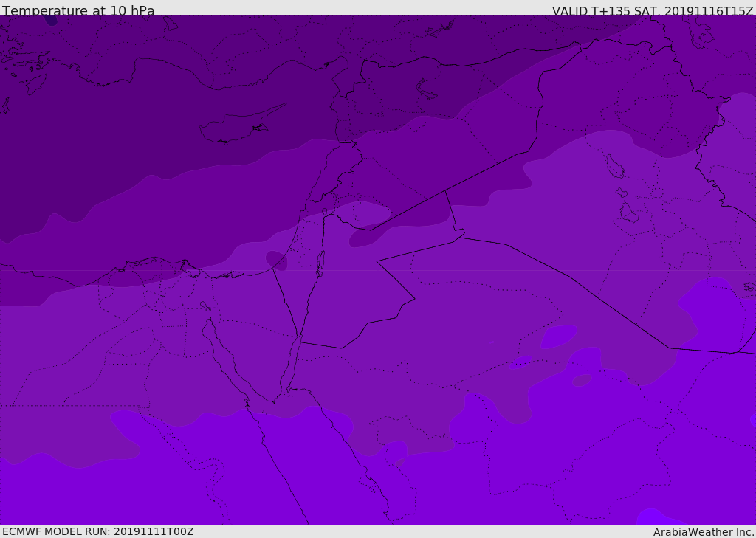Click the VALID T+135 timestamp text
Image resolution: width=756 pixels, height=538 pixels.
653,11
